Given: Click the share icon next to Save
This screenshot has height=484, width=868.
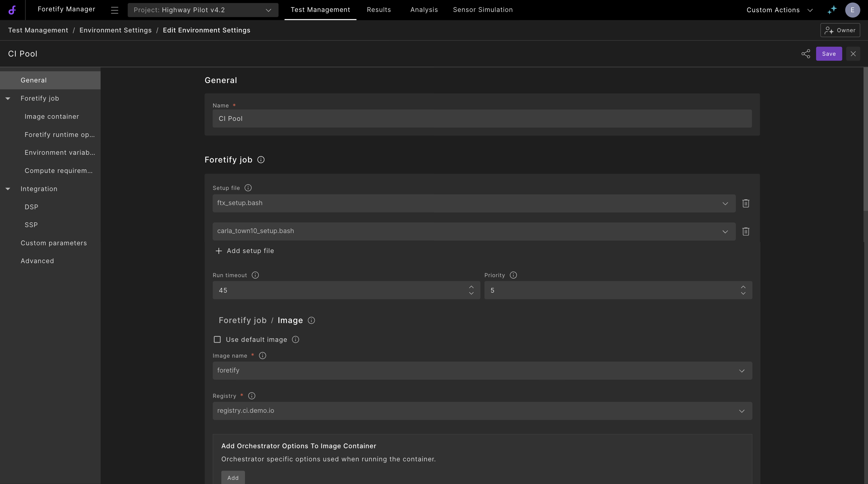Looking at the screenshot, I should point(805,54).
